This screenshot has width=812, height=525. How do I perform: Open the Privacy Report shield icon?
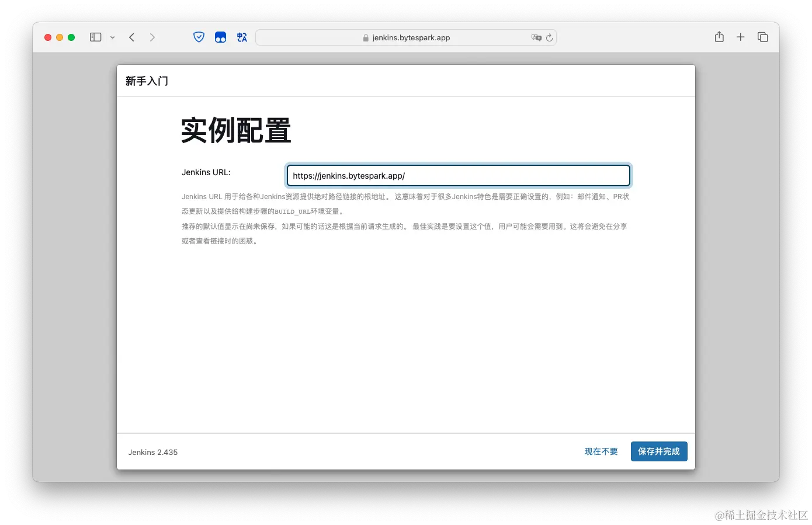pos(199,37)
